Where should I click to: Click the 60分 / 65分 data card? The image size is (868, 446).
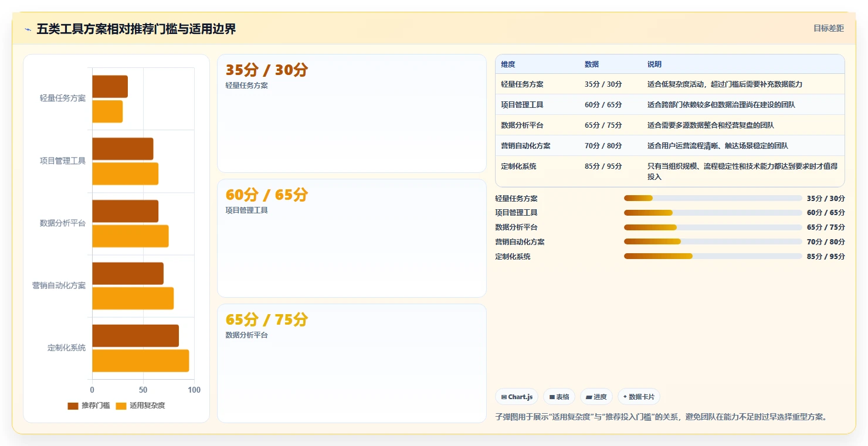tap(352, 238)
